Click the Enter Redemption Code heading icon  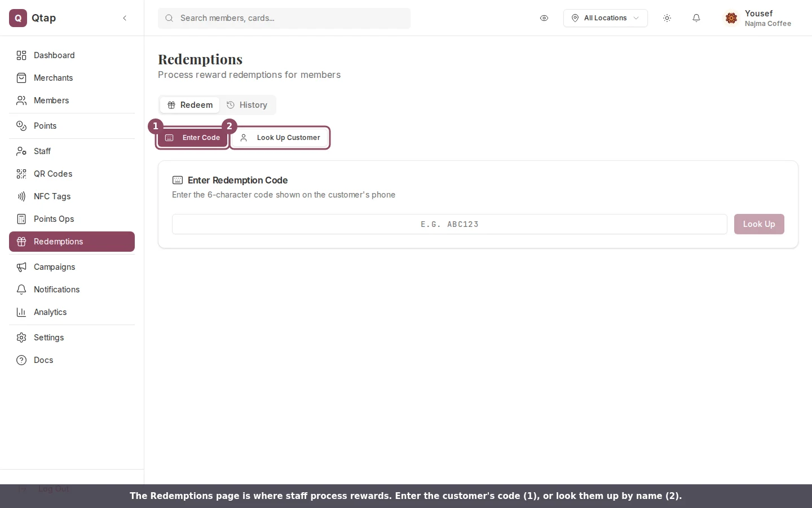pyautogui.click(x=178, y=180)
